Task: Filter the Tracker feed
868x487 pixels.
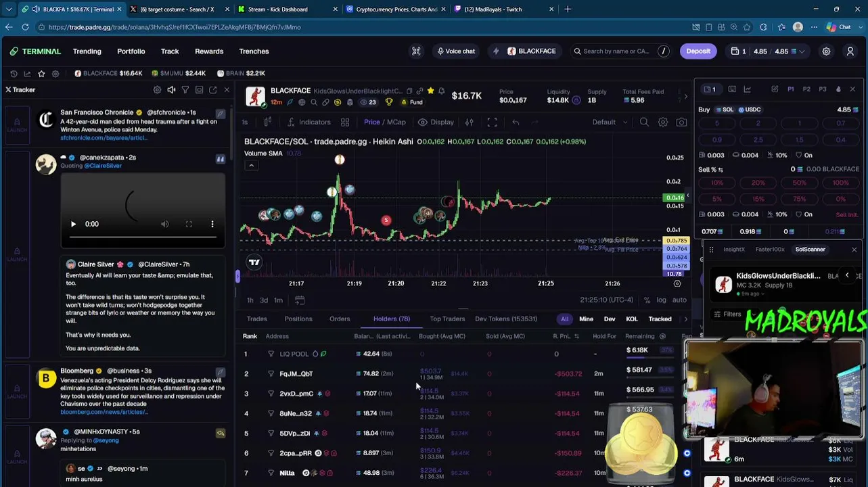Action: (185, 90)
